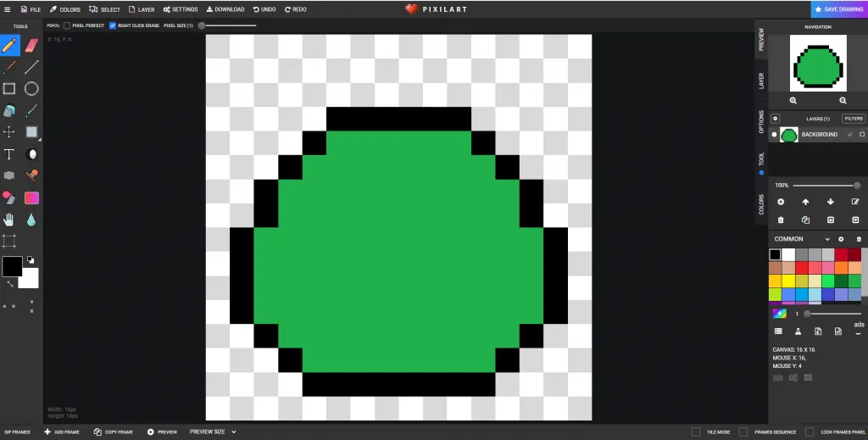
Task: Delete layer with the trash icon
Action: [x=781, y=220]
